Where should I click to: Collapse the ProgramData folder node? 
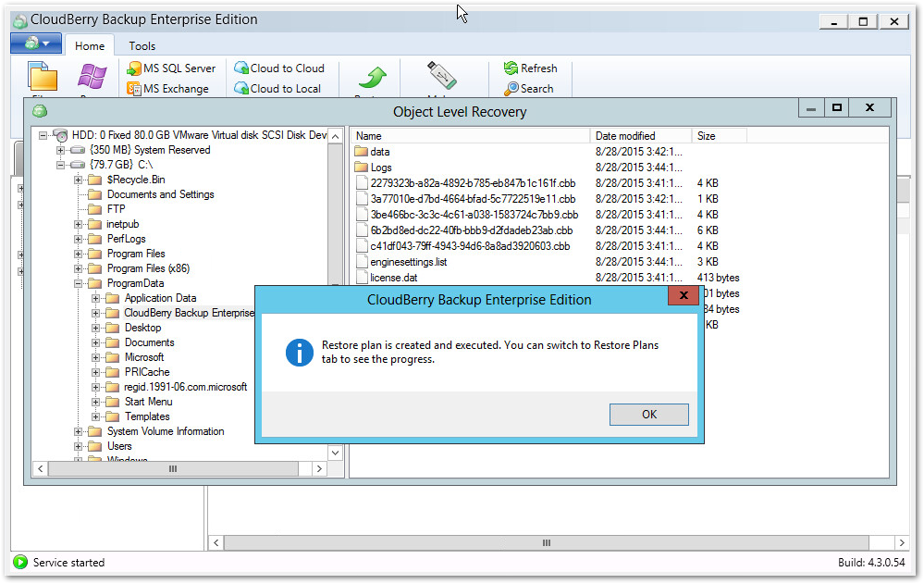(78, 283)
